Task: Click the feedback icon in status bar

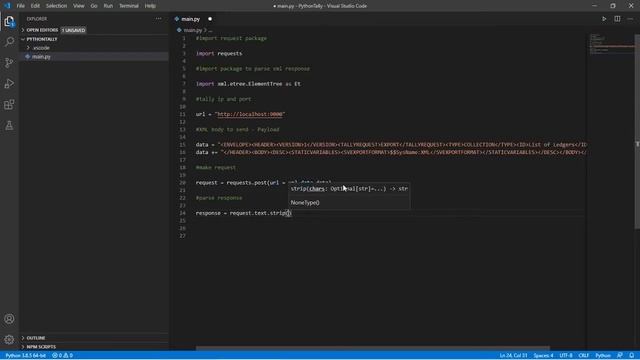Action: click(620, 356)
